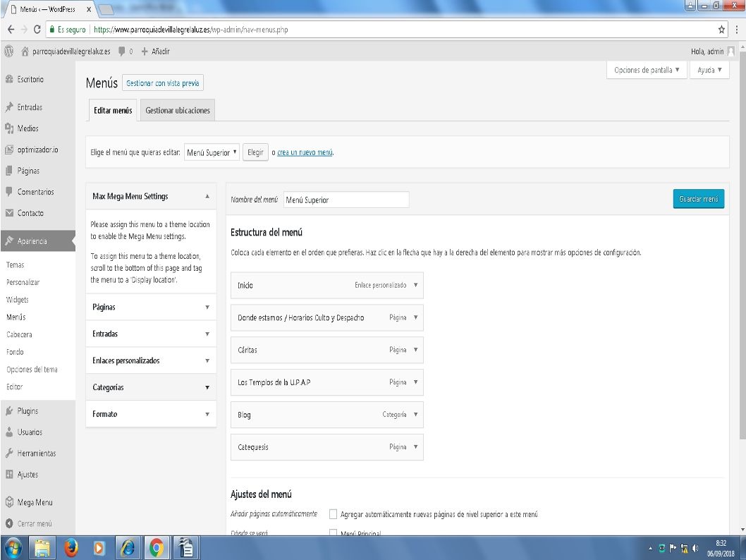The width and height of the screenshot is (746, 560).
Task: Click the Plugins plug icon
Action: click(x=9, y=410)
